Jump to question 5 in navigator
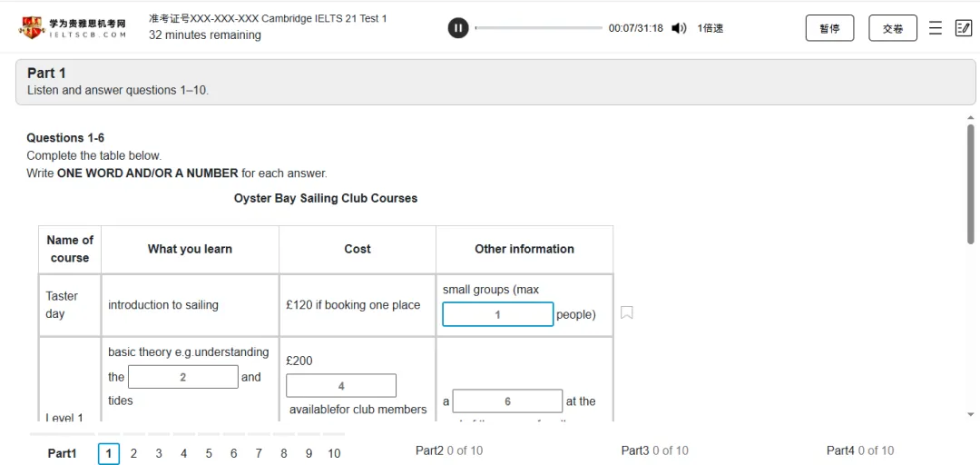 209,454
